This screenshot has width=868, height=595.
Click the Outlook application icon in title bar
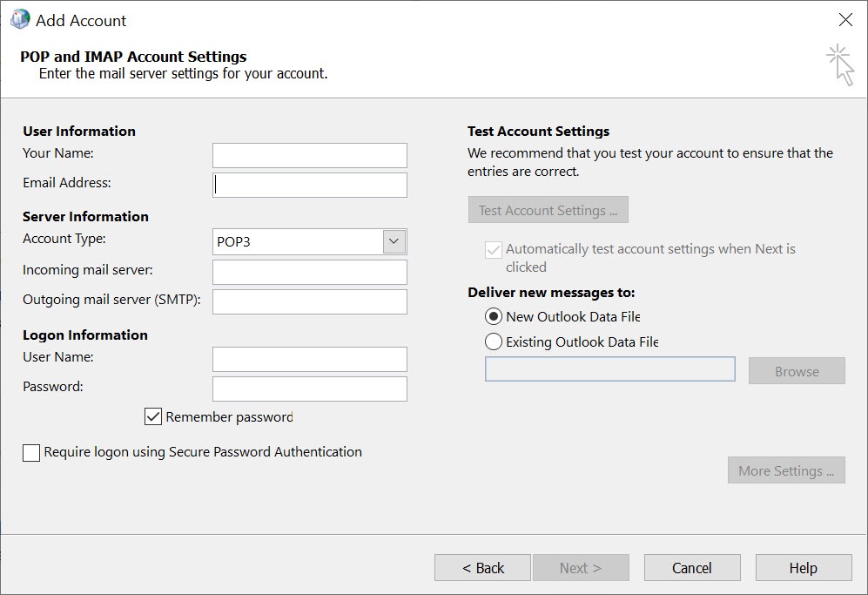(x=19, y=18)
